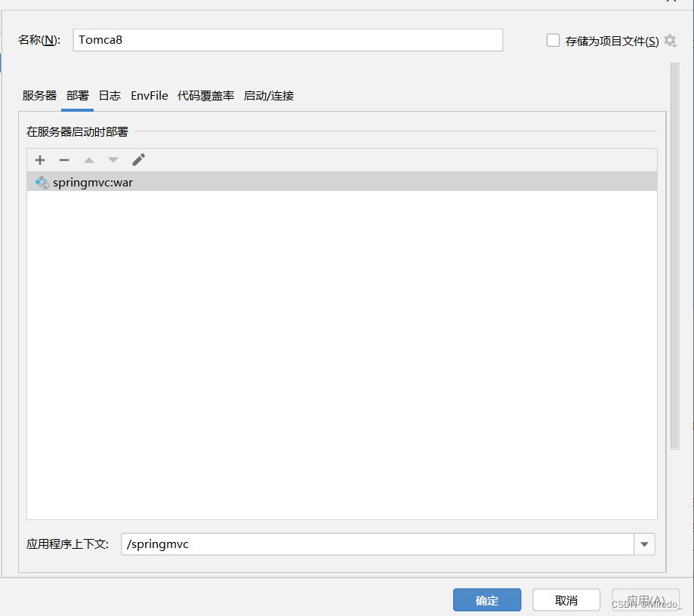694x616 pixels.
Task: Select the springmvc:war list row
Action: click(341, 182)
